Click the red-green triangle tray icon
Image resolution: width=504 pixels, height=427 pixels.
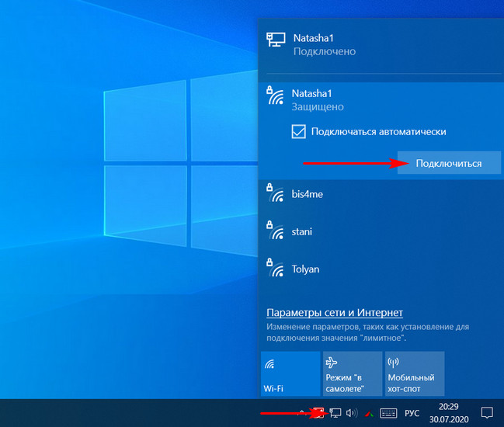pyautogui.click(x=370, y=414)
